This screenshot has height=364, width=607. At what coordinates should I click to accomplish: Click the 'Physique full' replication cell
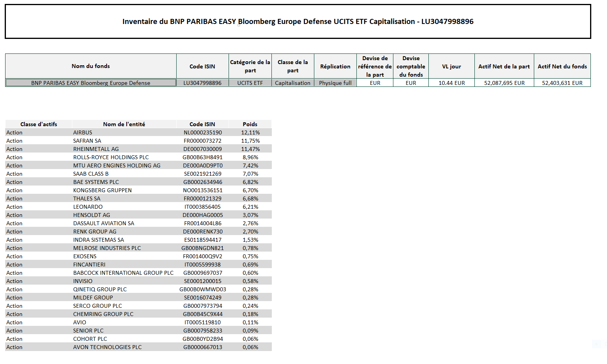335,83
